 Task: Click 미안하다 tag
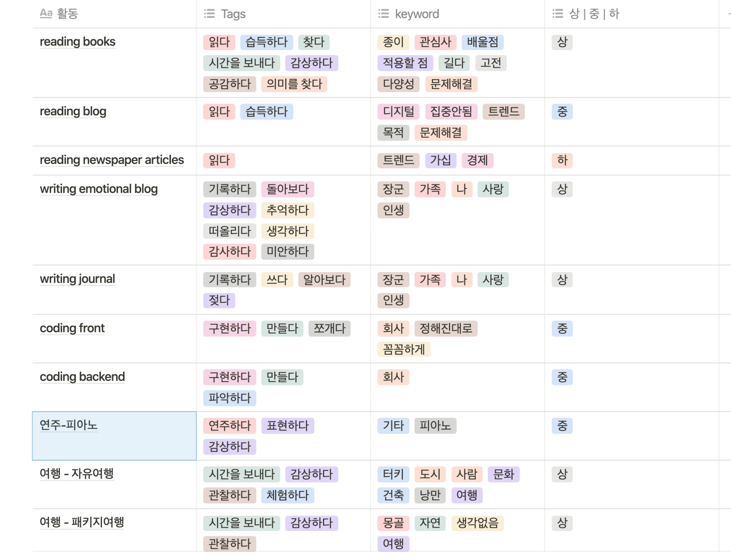[x=288, y=251]
